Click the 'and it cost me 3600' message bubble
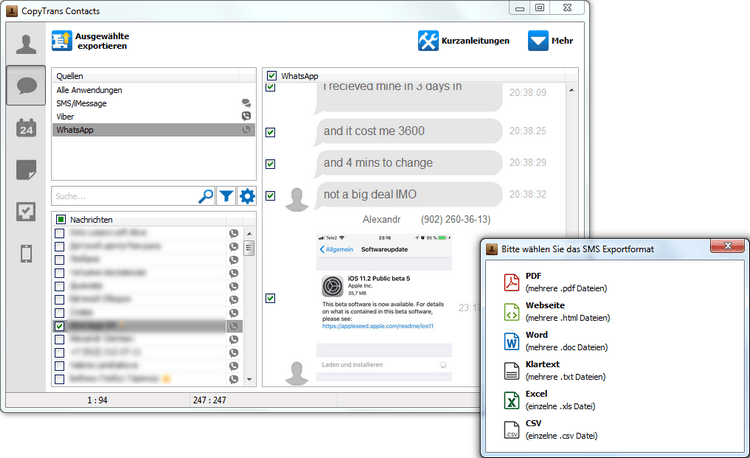750x458 pixels. coord(408,131)
